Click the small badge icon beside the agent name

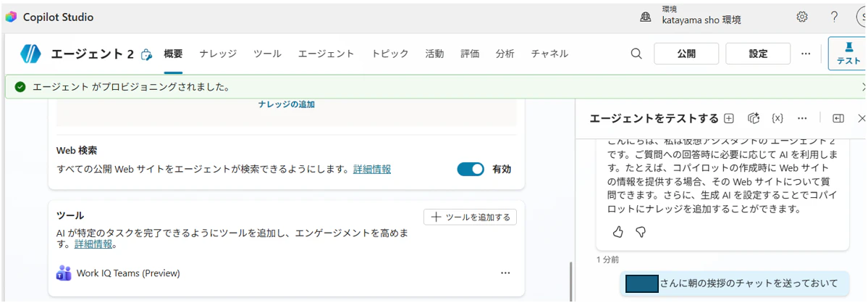pyautogui.click(x=146, y=54)
